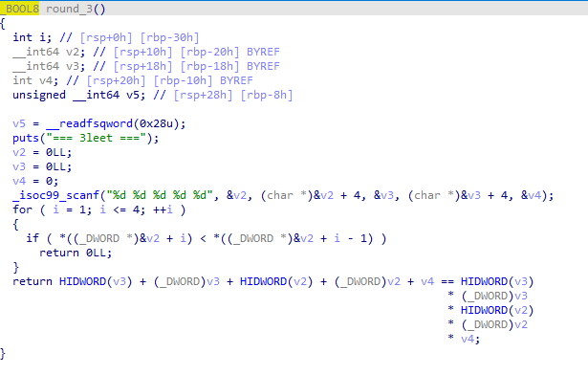The height and width of the screenshot is (375, 588).
Task: Select the 'i <= 4' loop condition
Action: click(120, 210)
